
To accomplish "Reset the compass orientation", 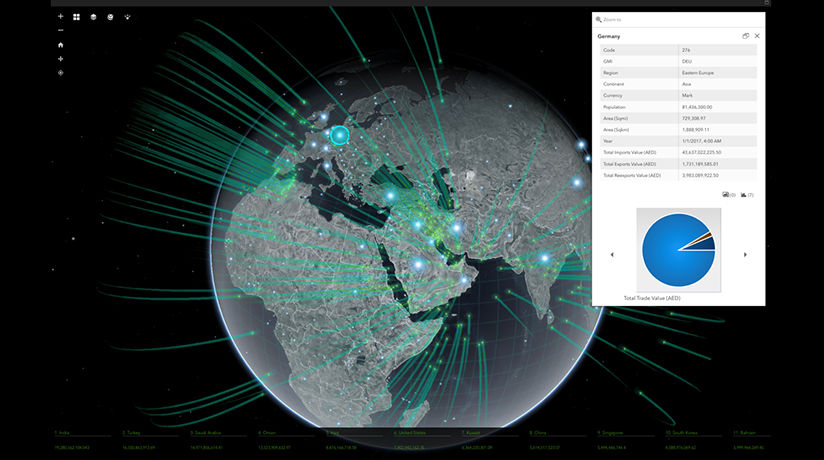I will [x=60, y=73].
